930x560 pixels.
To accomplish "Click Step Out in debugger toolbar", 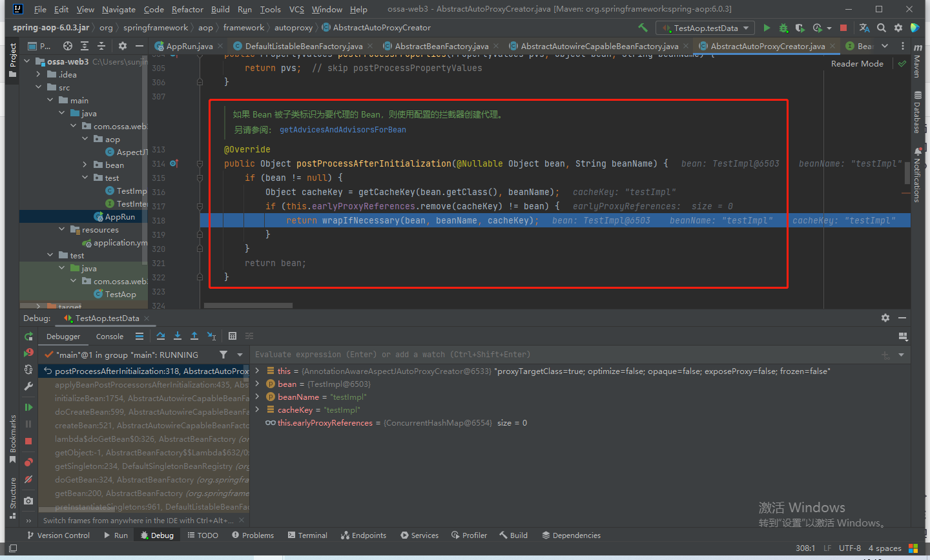I will (x=194, y=336).
